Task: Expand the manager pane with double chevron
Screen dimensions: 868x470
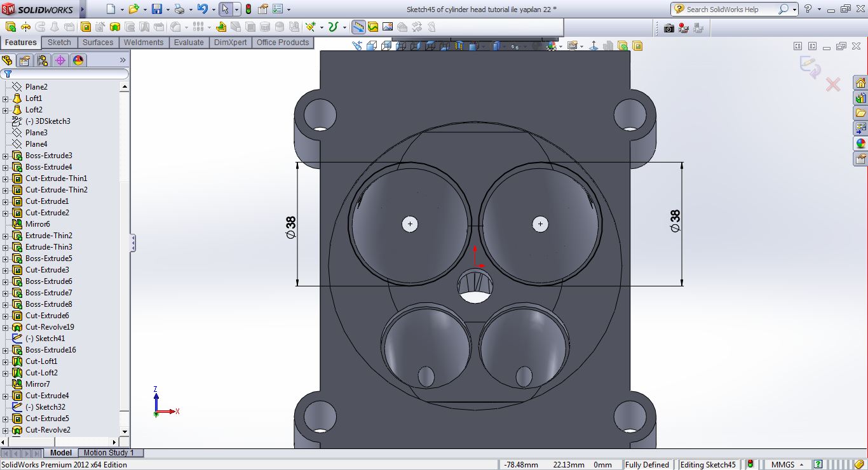Action: coord(123,60)
